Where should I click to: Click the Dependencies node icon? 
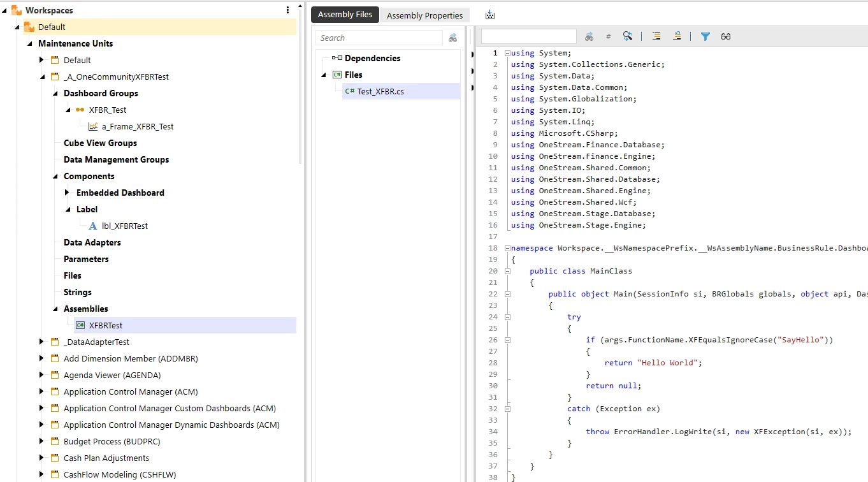(x=336, y=58)
